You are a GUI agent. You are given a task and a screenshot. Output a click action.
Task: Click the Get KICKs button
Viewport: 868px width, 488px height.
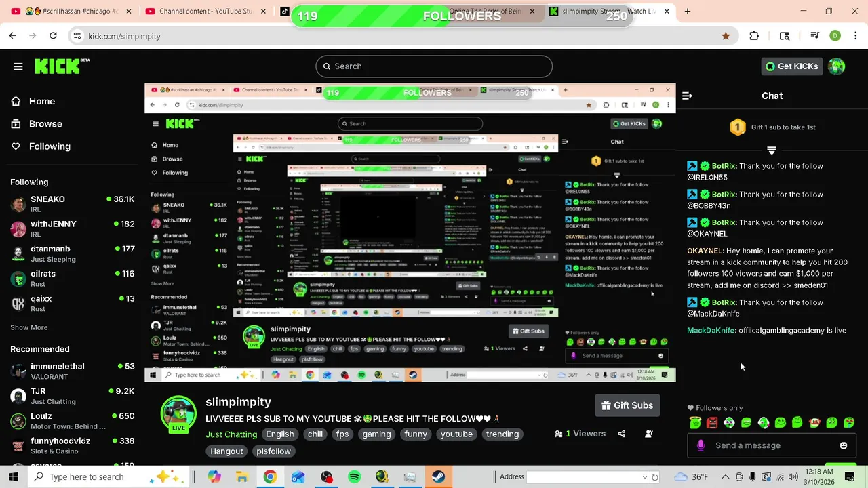791,66
